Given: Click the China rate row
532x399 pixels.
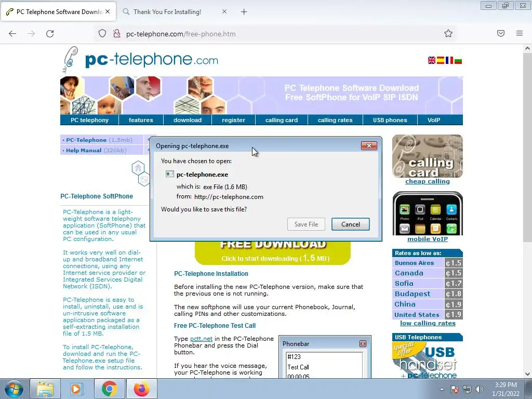Looking at the screenshot, I should [428, 304].
